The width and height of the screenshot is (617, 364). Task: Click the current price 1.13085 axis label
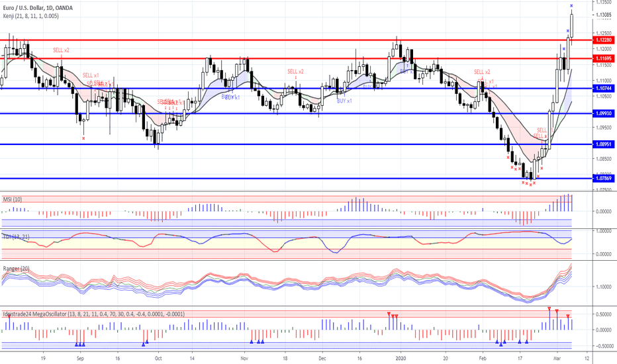[604, 15]
